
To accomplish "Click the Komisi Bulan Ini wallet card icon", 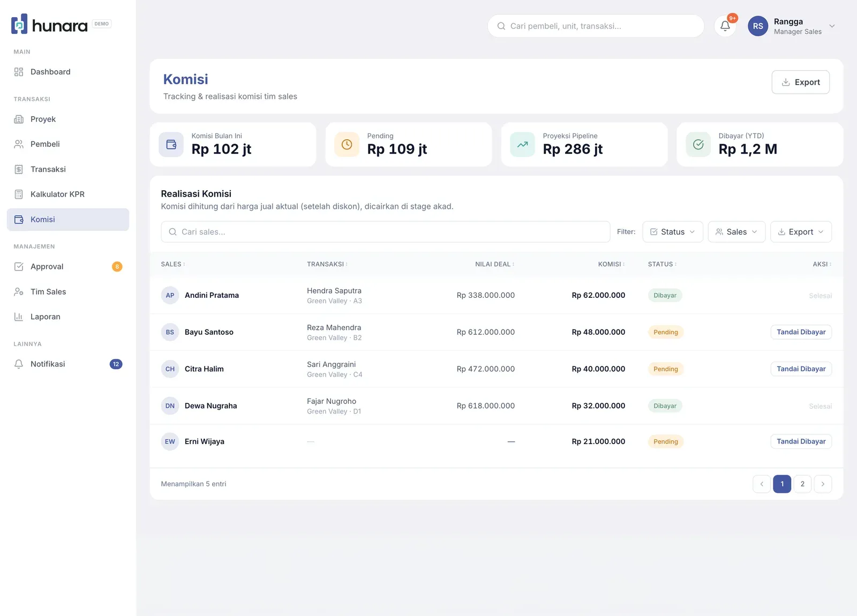I will (x=171, y=145).
